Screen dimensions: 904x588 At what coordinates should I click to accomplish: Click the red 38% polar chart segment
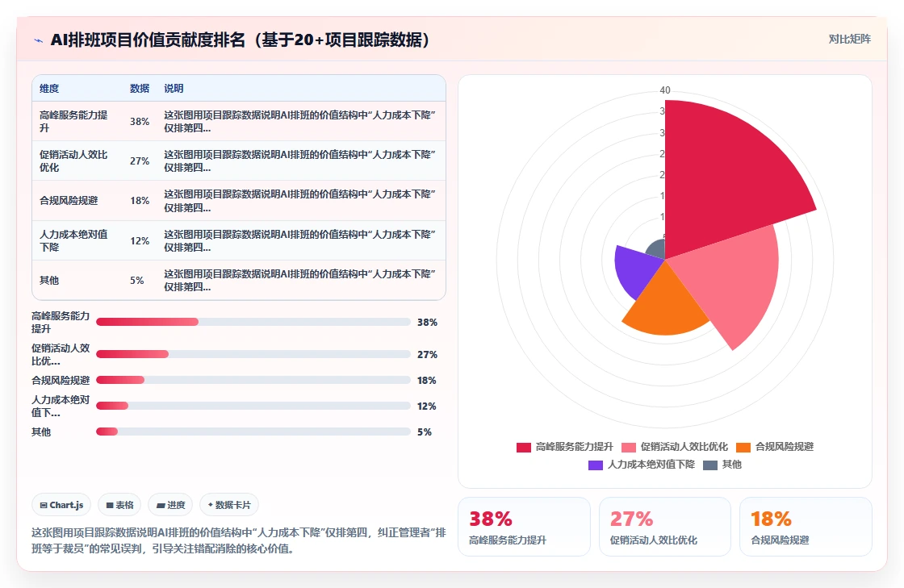(721, 178)
